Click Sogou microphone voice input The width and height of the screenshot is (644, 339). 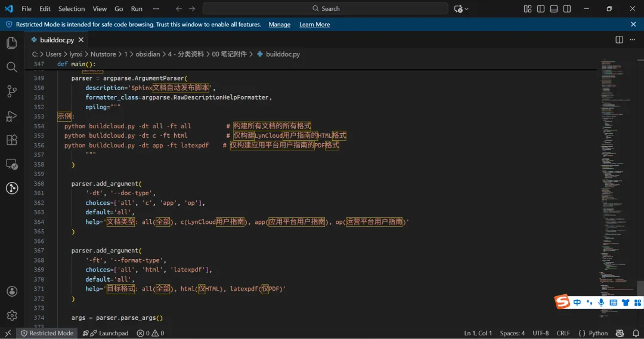pos(601,303)
